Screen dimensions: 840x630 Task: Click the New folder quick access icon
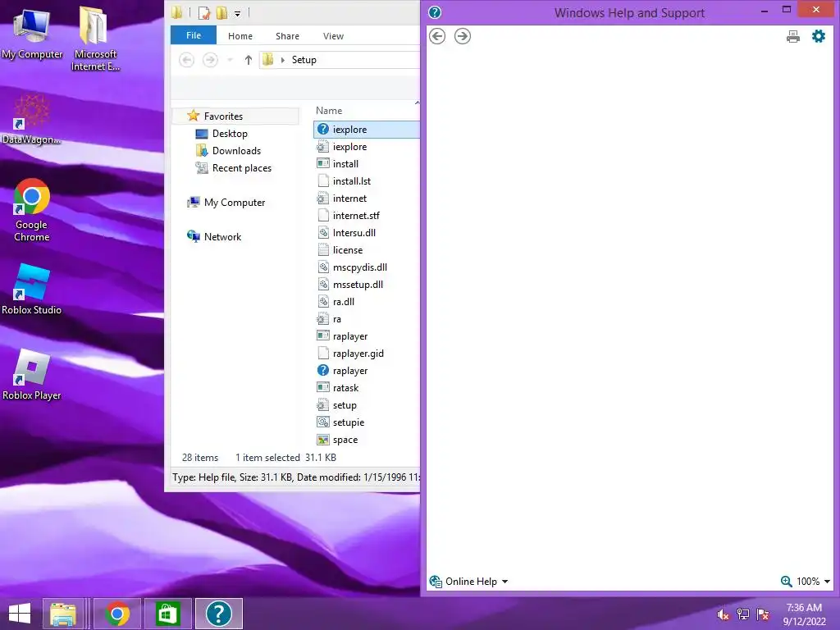point(221,13)
